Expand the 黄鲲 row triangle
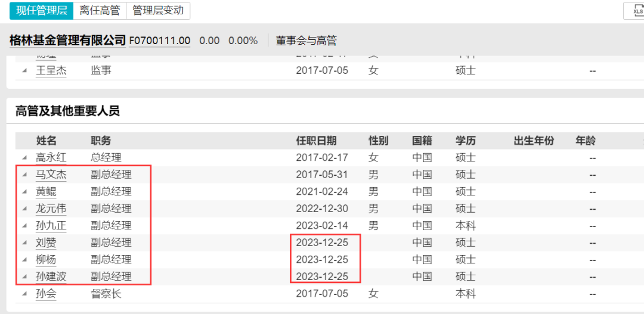This screenshot has height=314, width=644. (24, 192)
